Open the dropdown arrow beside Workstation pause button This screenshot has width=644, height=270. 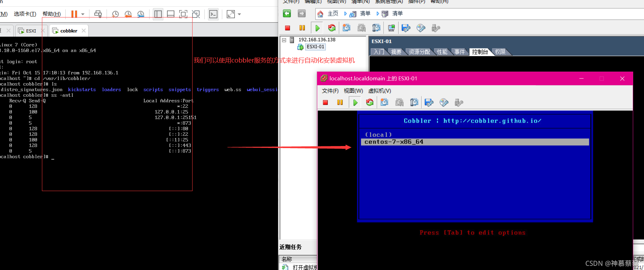83,14
